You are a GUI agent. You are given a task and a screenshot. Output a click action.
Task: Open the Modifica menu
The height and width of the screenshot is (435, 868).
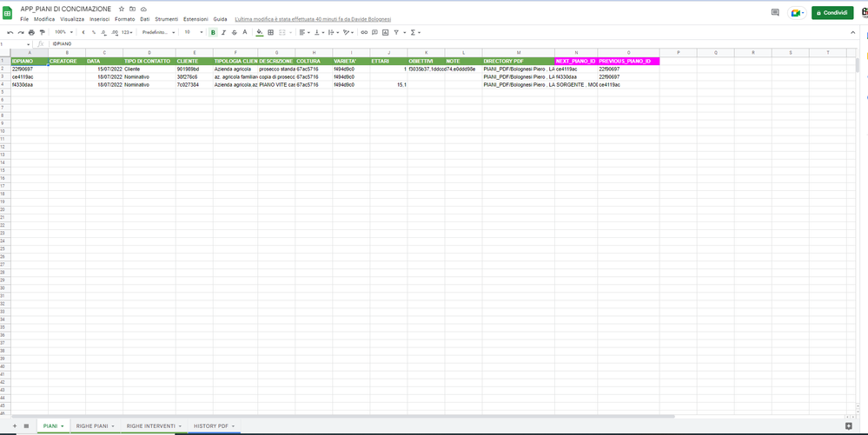(x=44, y=19)
